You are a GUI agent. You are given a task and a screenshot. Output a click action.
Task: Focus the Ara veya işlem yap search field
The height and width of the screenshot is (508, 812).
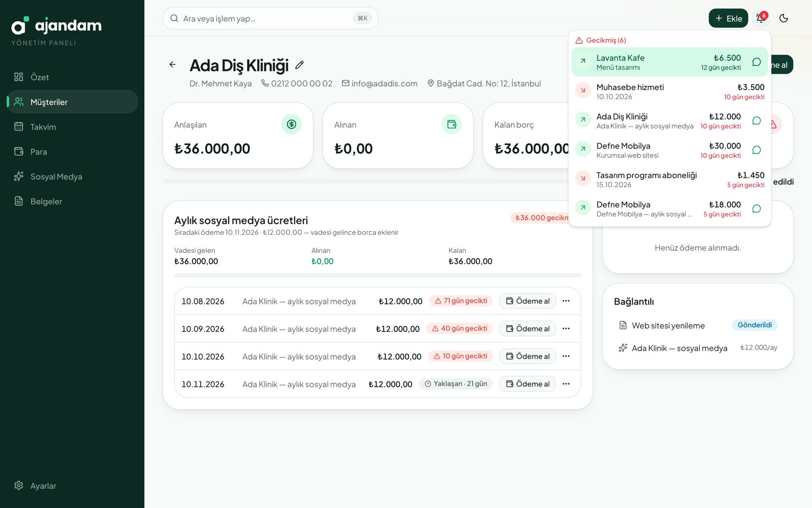270,19
